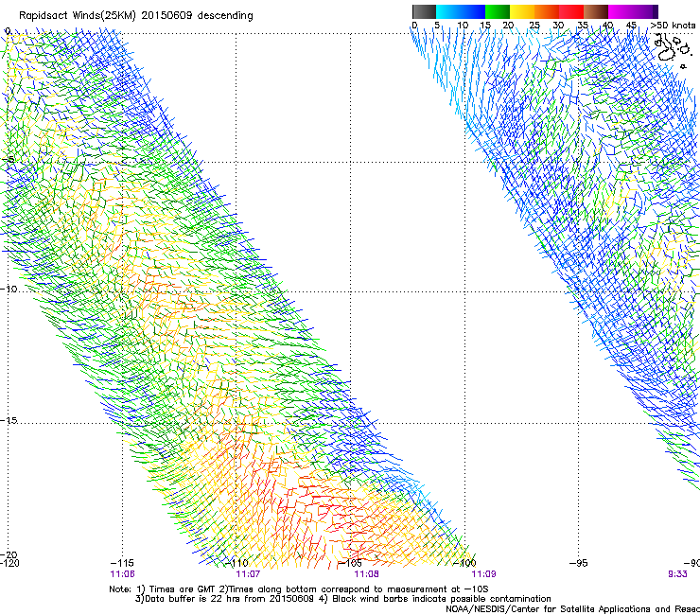Click the '-15' latitude axis label
Screen dimensions: 700x615
coord(9,421)
